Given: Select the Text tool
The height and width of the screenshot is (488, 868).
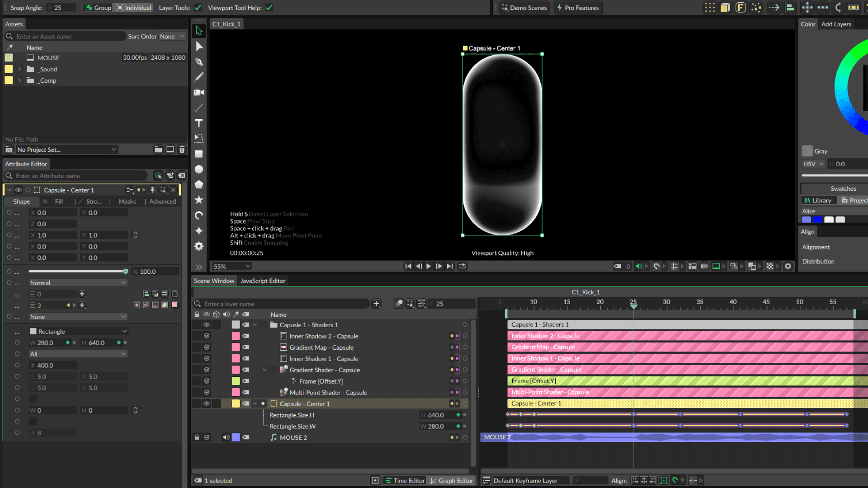Looking at the screenshot, I should pyautogui.click(x=199, y=123).
